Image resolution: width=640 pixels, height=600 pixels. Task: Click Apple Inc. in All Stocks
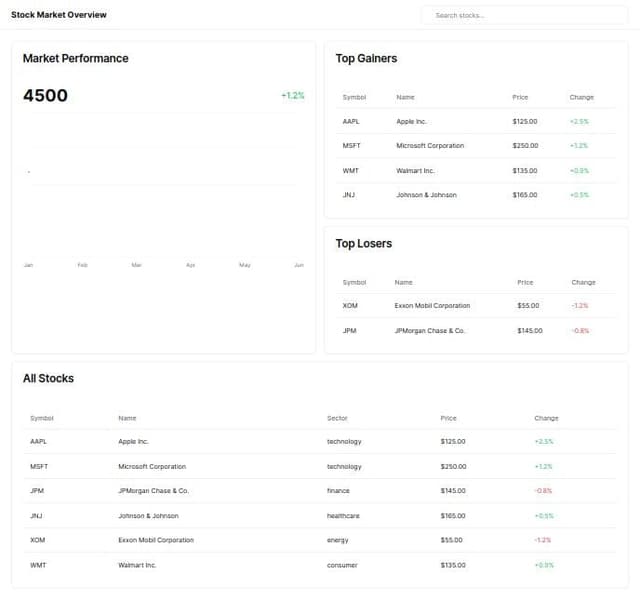coord(133,442)
